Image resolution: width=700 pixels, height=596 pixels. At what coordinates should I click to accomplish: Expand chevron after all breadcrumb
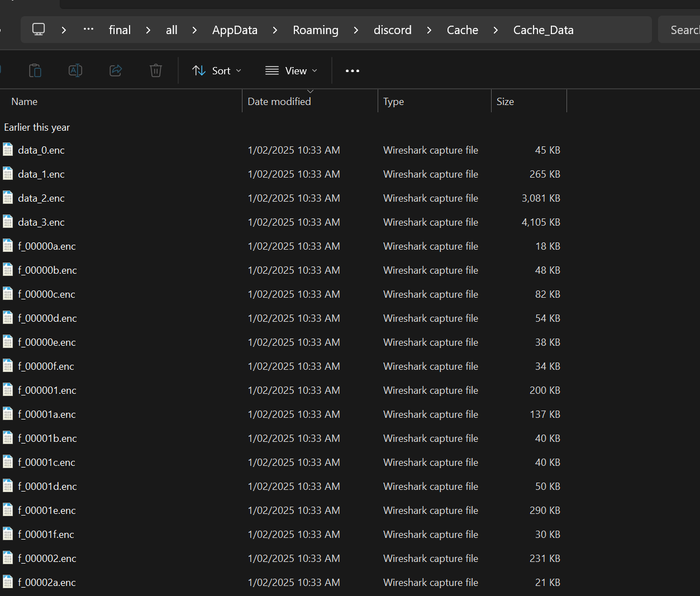(194, 30)
